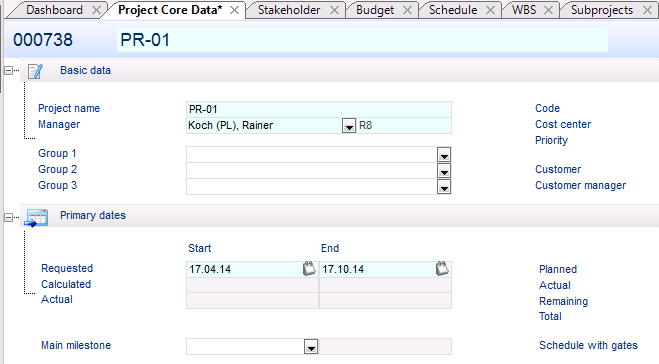Viewport: 659px width, 364px height.
Task: Expand the Group 2 dropdown
Action: click(x=444, y=171)
